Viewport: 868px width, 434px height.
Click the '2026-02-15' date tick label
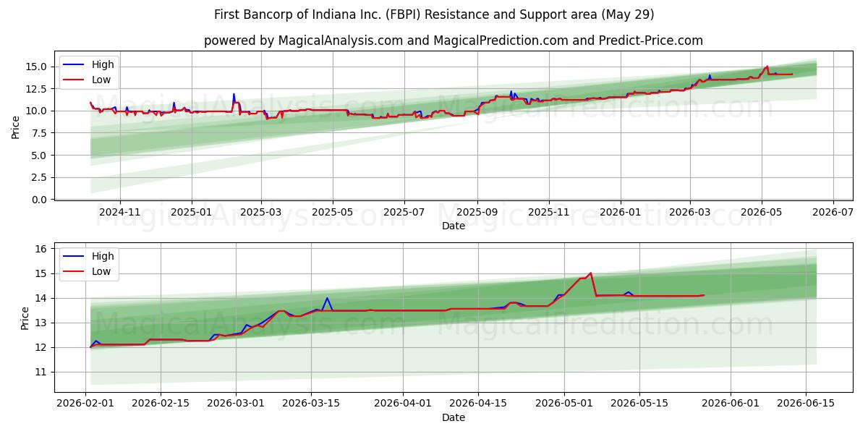click(x=161, y=404)
